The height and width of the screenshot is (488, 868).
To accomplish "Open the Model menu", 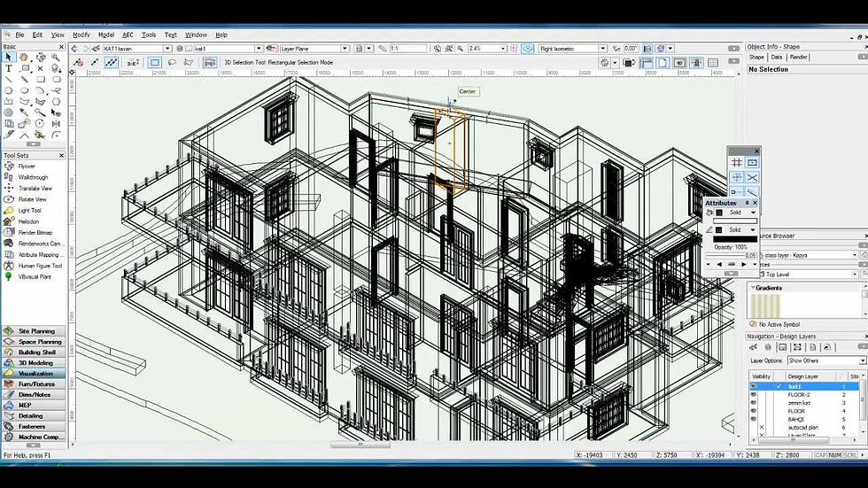I will point(105,35).
